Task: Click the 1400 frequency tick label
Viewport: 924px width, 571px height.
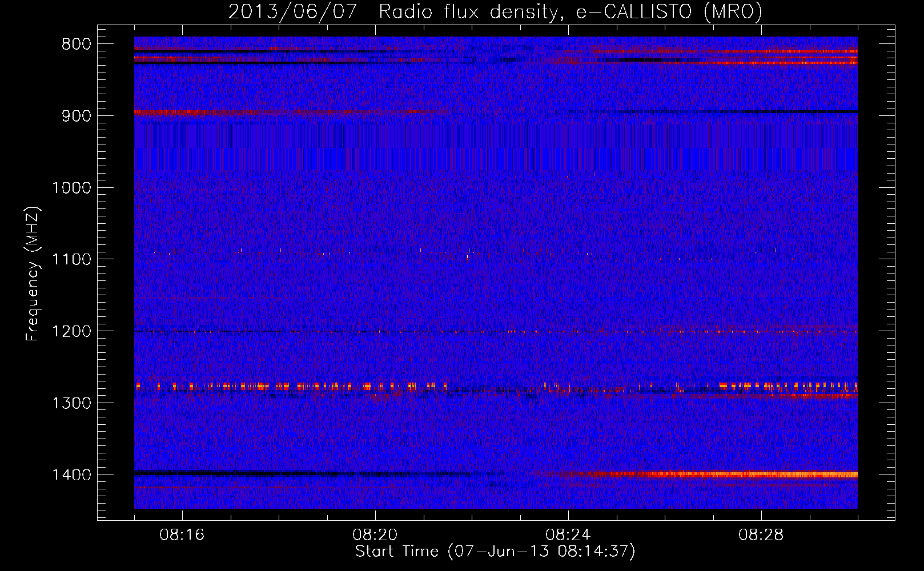Action: (71, 475)
